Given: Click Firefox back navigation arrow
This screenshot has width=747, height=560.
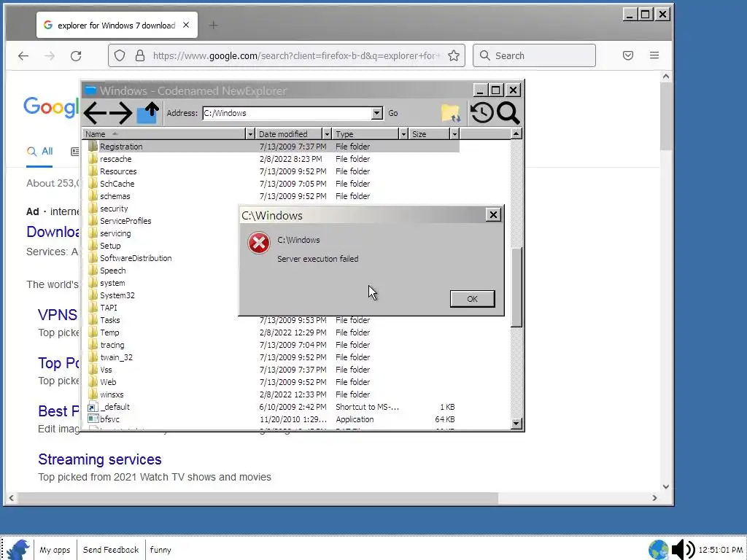Looking at the screenshot, I should 23,55.
